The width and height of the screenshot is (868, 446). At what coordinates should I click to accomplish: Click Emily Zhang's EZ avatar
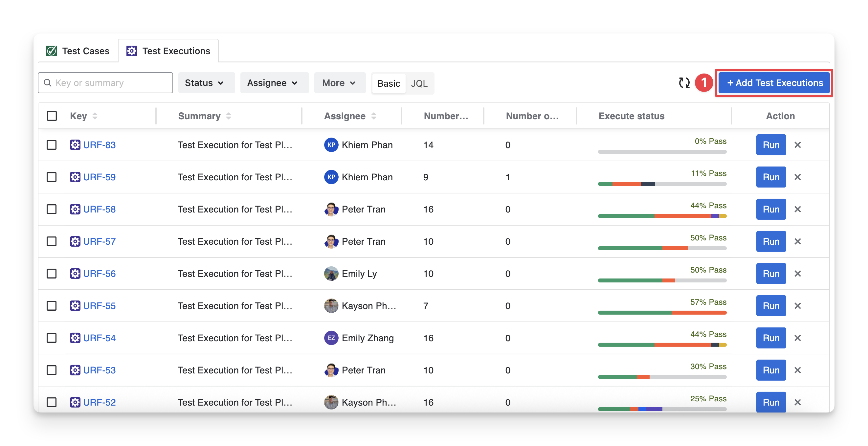(331, 338)
